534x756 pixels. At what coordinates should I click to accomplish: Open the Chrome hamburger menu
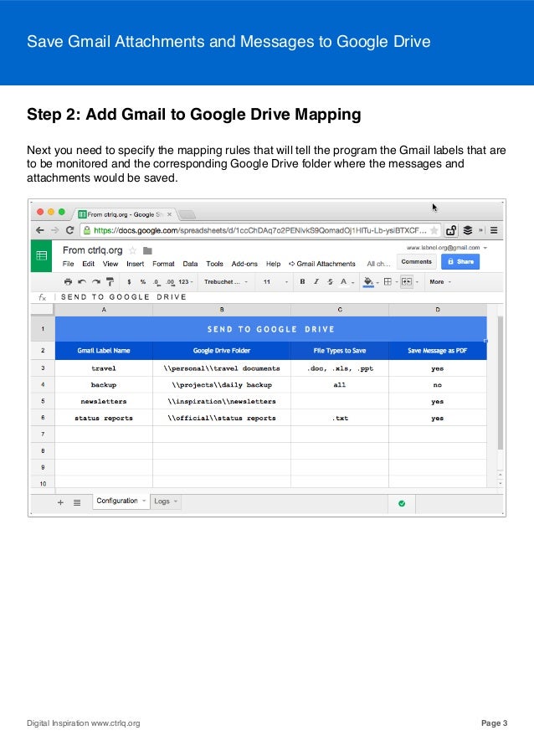[x=494, y=230]
